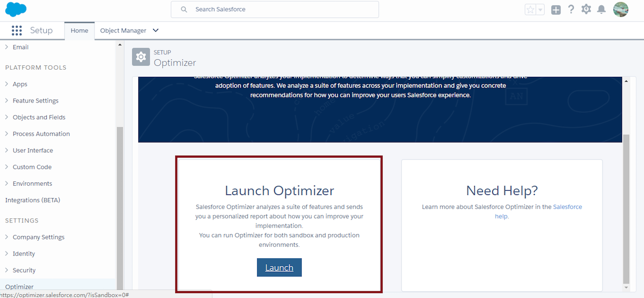Image resolution: width=644 pixels, height=298 pixels.
Task: Open the Help question mark icon
Action: pos(571,9)
